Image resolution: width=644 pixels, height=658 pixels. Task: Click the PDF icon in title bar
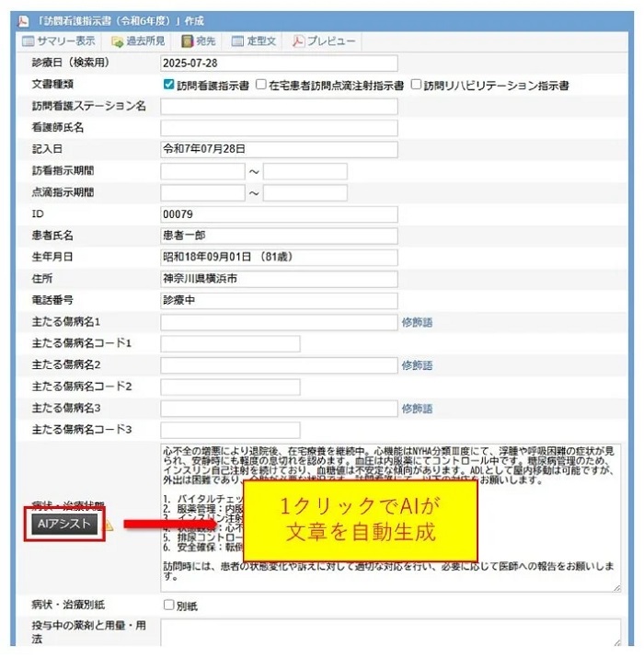coord(23,21)
